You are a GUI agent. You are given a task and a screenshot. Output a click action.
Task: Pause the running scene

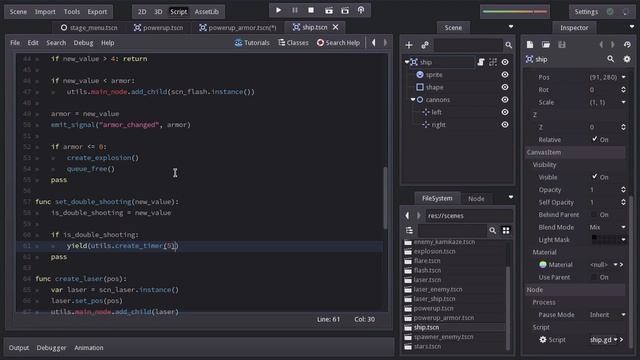[x=295, y=10]
